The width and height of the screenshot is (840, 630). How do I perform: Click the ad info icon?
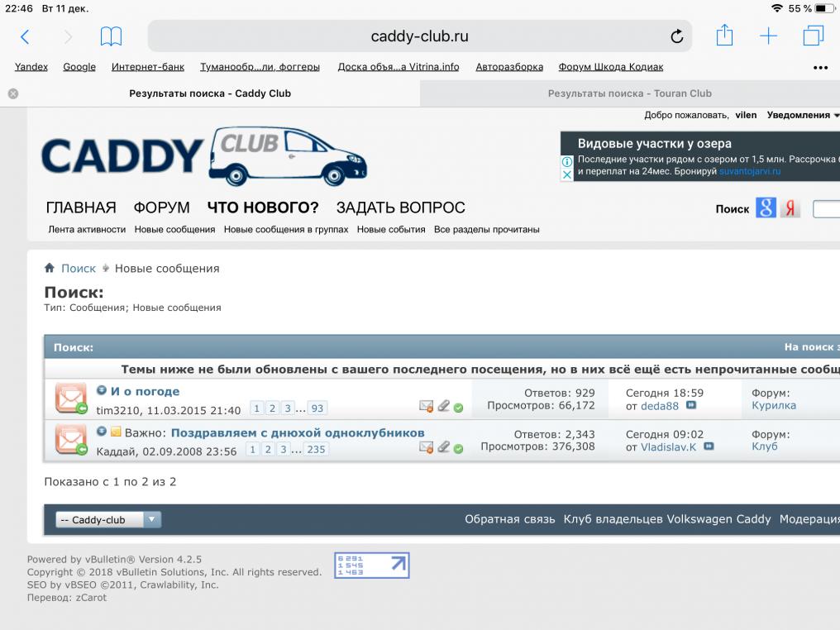pos(567,161)
